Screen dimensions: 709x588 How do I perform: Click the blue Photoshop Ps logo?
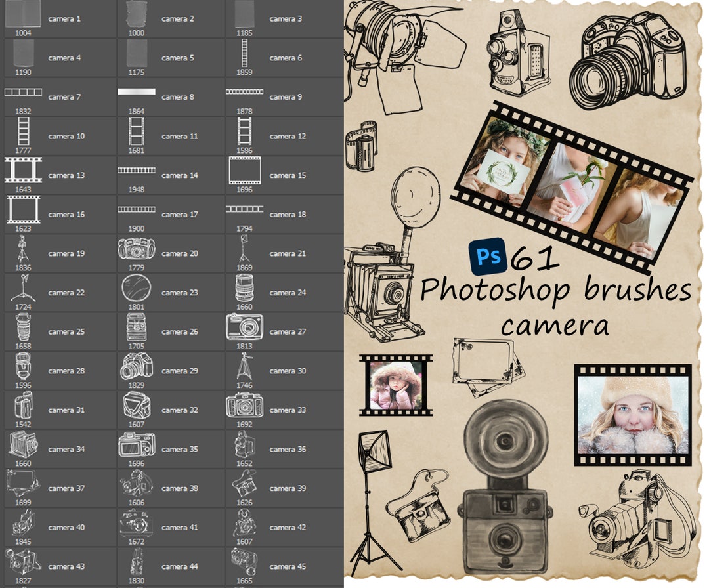coord(486,258)
